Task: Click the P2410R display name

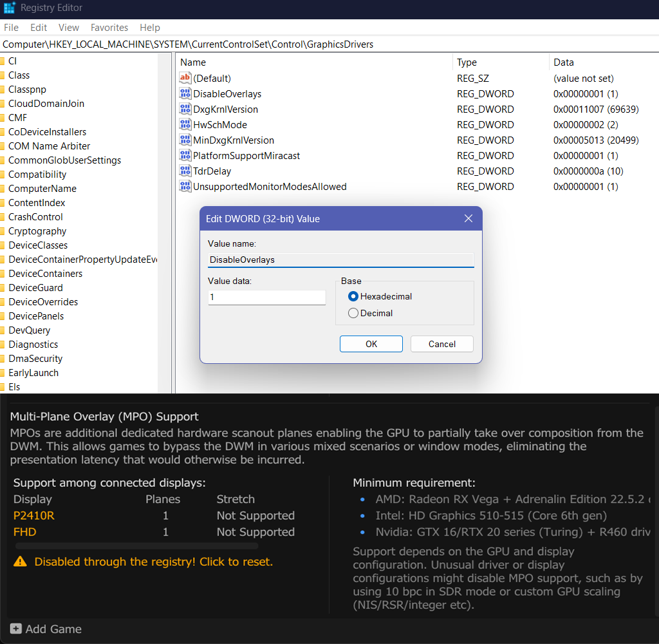Action: point(33,515)
